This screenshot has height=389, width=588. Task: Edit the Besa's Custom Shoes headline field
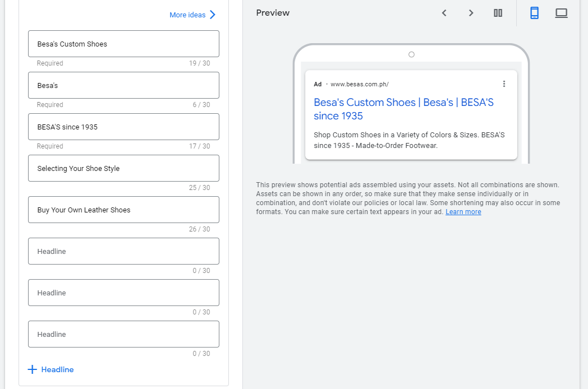[x=124, y=44]
